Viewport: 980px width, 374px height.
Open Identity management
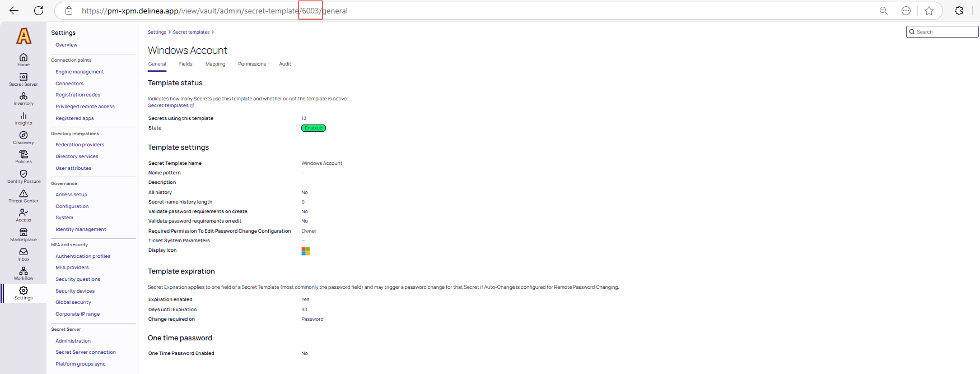point(81,229)
